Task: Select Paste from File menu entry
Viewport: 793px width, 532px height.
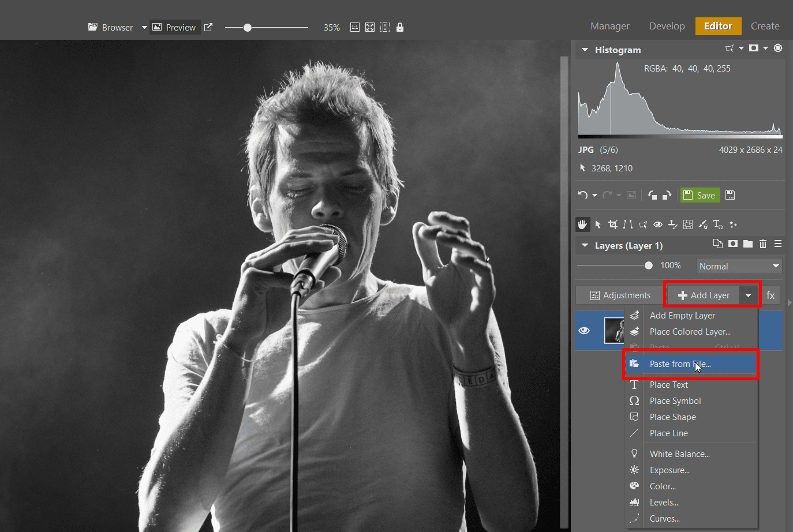Action: click(691, 364)
